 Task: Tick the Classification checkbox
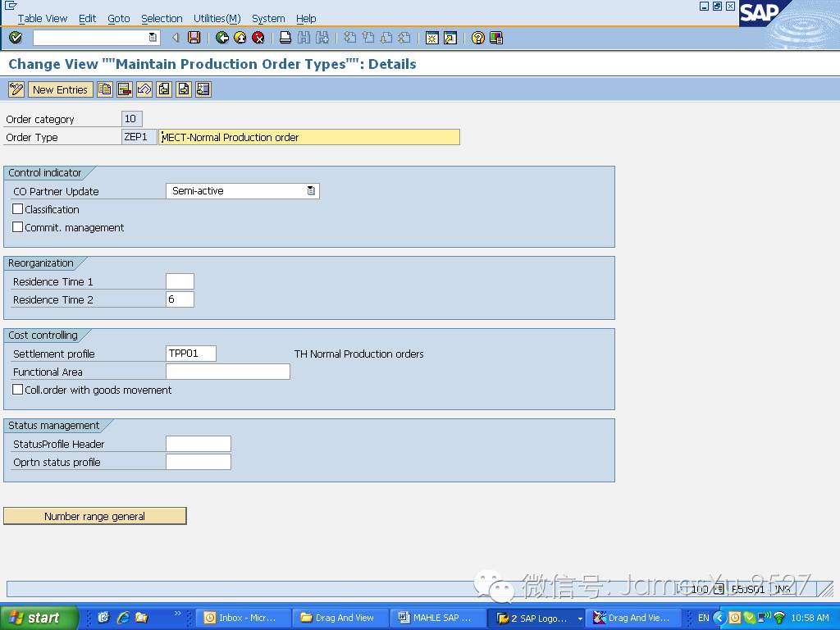click(x=18, y=209)
